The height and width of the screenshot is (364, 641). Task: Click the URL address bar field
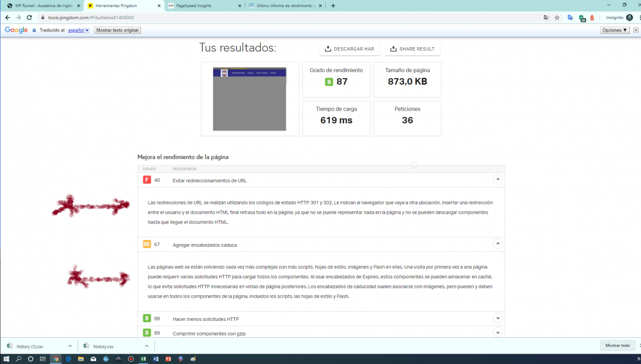[286, 17]
